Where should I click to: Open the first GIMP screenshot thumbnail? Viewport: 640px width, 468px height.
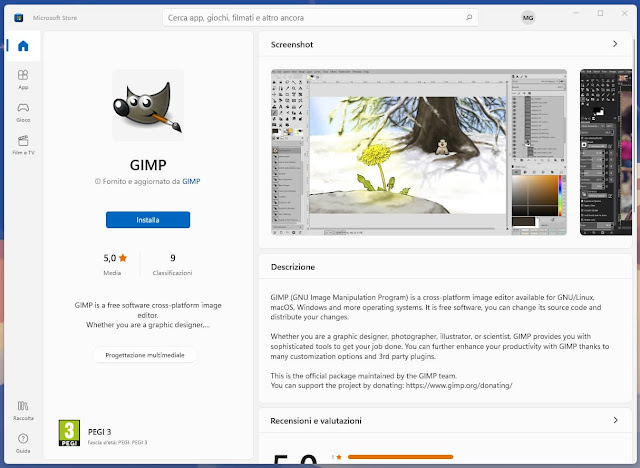pos(419,152)
